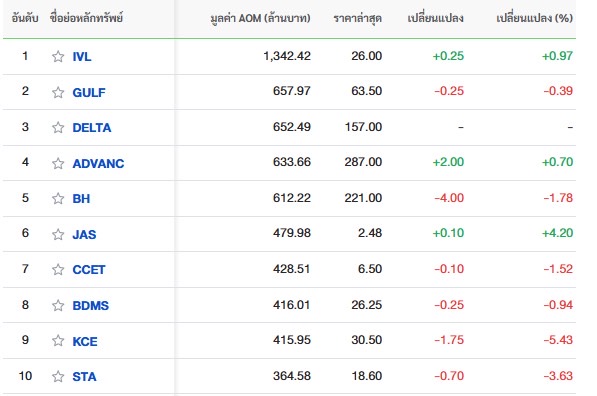The image size is (597, 396).
Task: Star the KCE stock row
Action: point(58,341)
